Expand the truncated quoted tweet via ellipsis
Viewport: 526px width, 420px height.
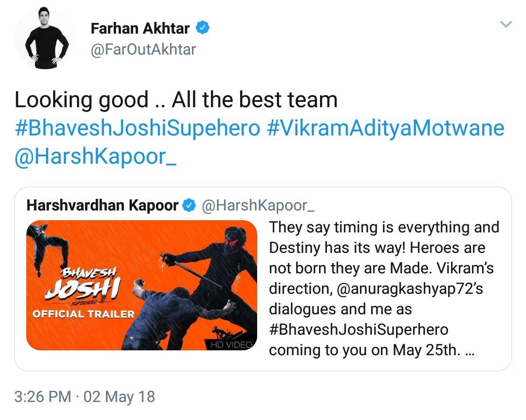(470, 351)
